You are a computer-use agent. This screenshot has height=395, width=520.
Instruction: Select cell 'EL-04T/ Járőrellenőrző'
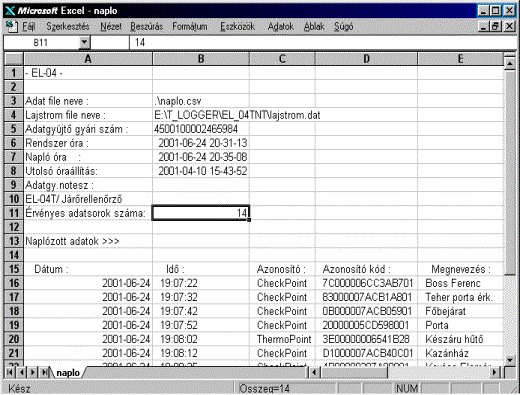tap(88, 199)
